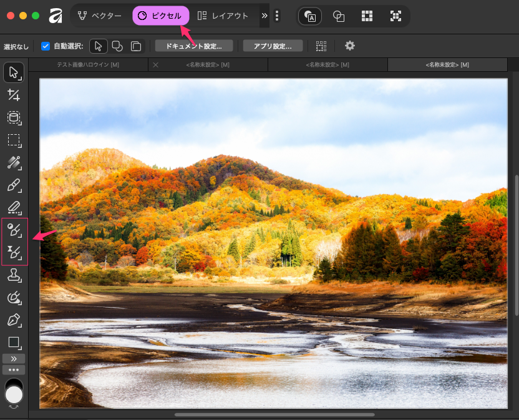This screenshot has width=519, height=420.
Task: Select the Gradient tool
Action: tap(14, 162)
